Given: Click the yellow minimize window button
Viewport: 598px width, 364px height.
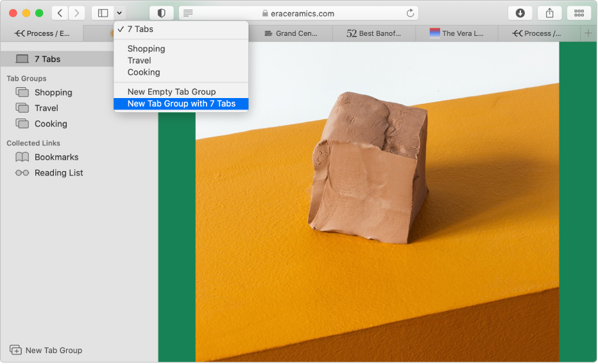Looking at the screenshot, I should 26,13.
